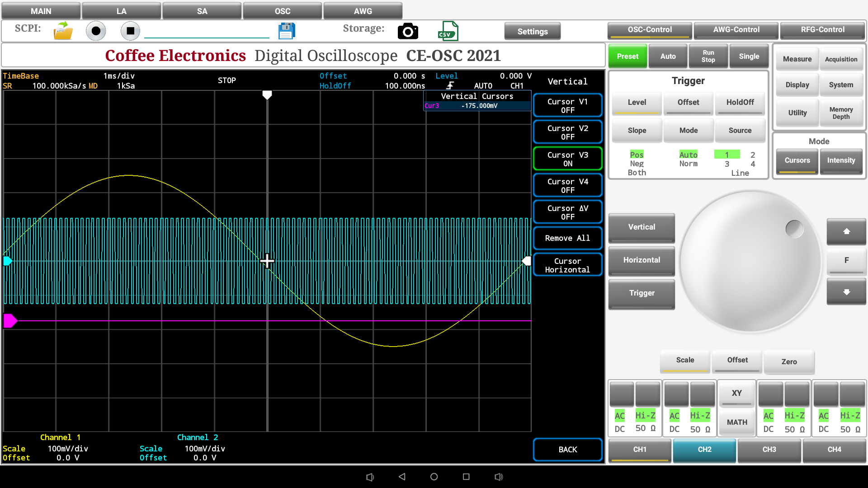Click the SCPI command input field
Image resolution: width=868 pixels, height=488 pixels.
tap(207, 31)
